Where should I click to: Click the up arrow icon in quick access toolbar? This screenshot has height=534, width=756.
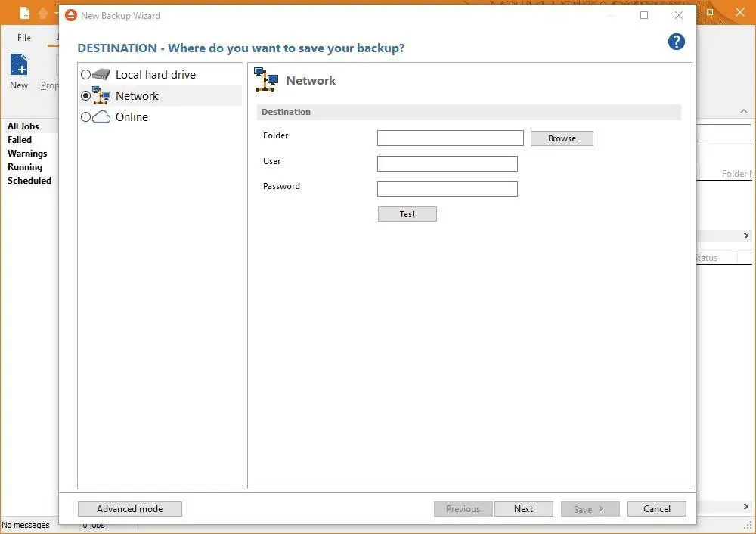pos(43,14)
